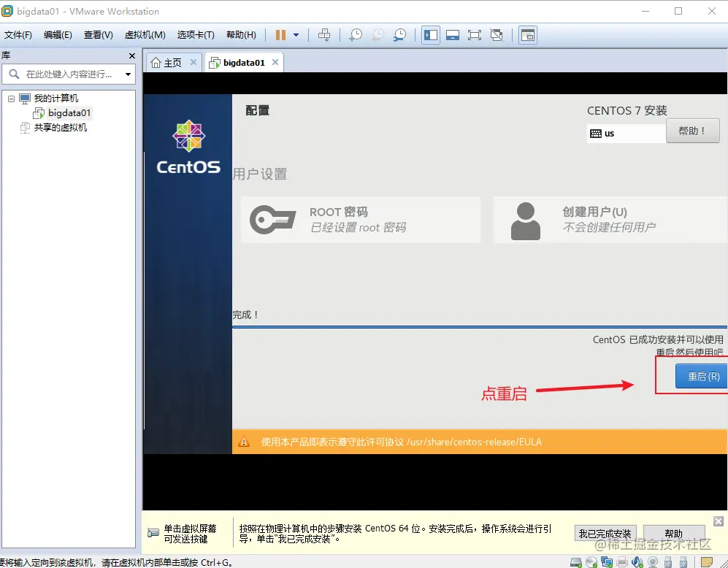Toggle the console view display
The height and width of the screenshot is (568, 728).
tap(528, 34)
